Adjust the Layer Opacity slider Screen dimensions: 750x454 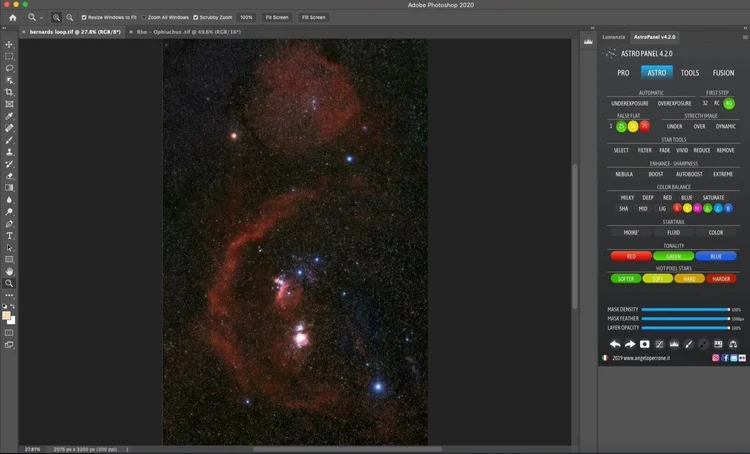coord(685,328)
